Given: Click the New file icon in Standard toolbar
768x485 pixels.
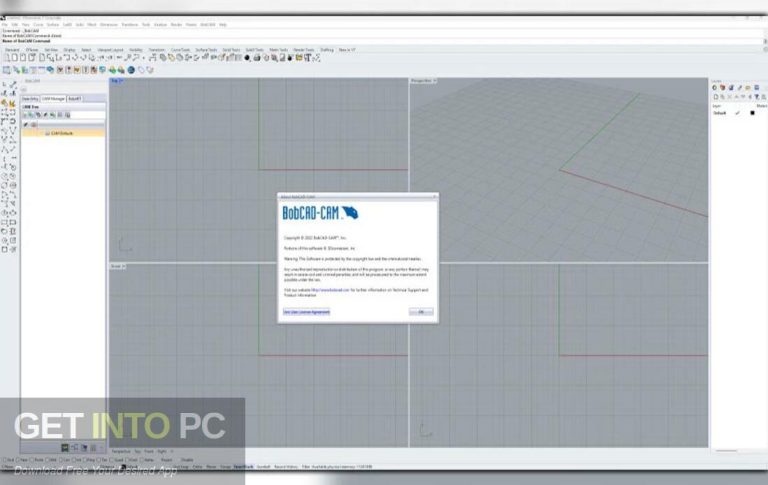Looking at the screenshot, I should point(5,57).
